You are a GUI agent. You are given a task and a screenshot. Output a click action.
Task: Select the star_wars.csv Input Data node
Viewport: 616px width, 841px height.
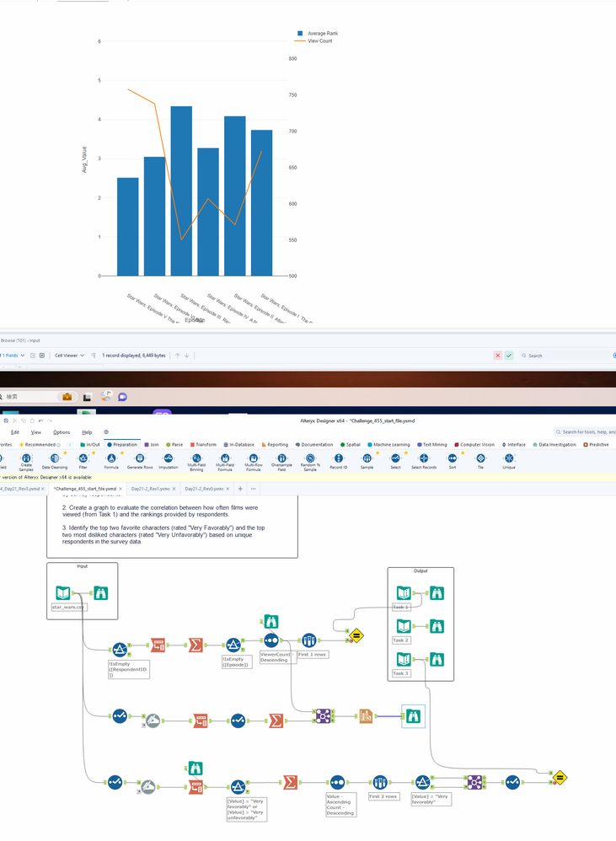tap(63, 593)
